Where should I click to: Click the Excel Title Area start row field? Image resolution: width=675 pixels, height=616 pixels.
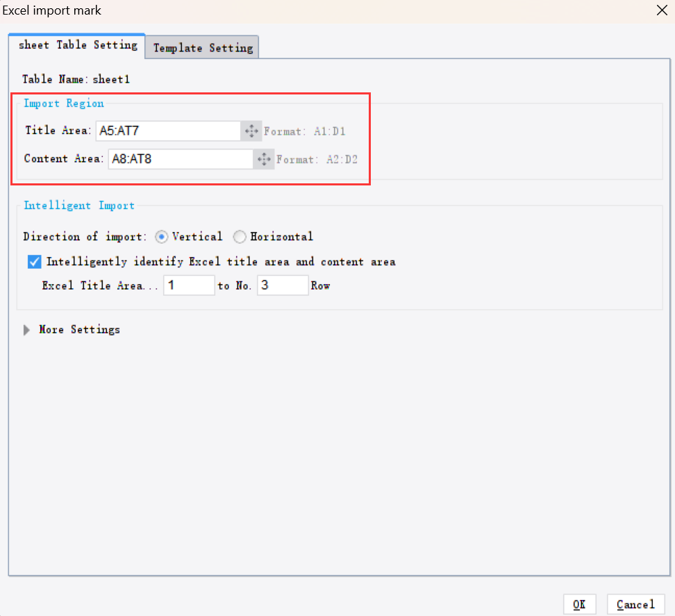point(189,285)
